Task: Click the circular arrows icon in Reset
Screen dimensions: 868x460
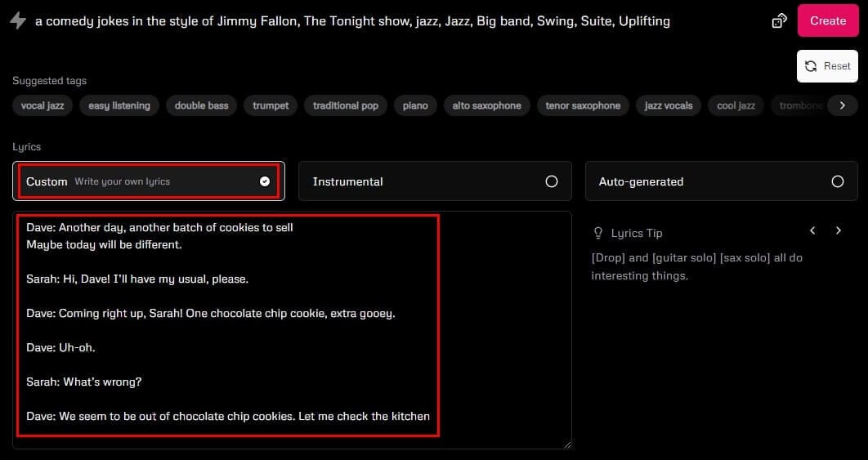Action: (x=811, y=66)
